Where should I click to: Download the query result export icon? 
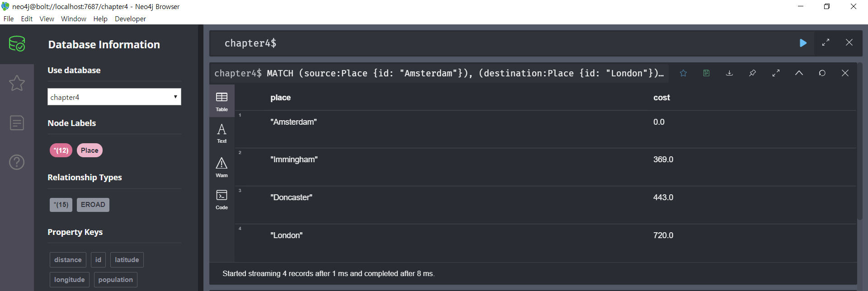pos(729,73)
